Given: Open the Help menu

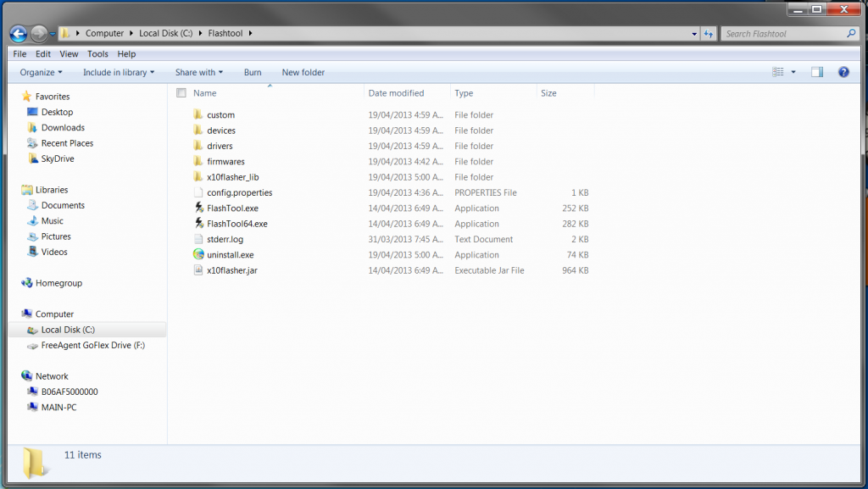Looking at the screenshot, I should pos(126,53).
